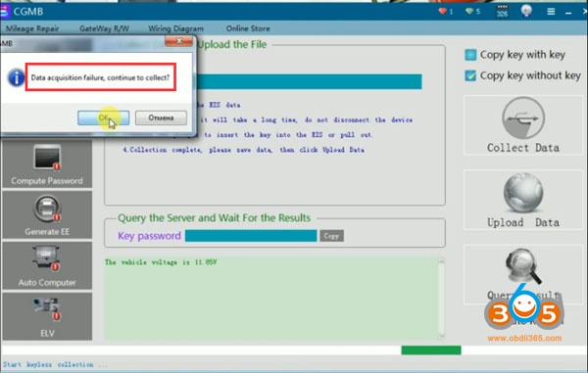The height and width of the screenshot is (373, 588).
Task: Click the Query Result magnifier icon
Action: pos(523,266)
